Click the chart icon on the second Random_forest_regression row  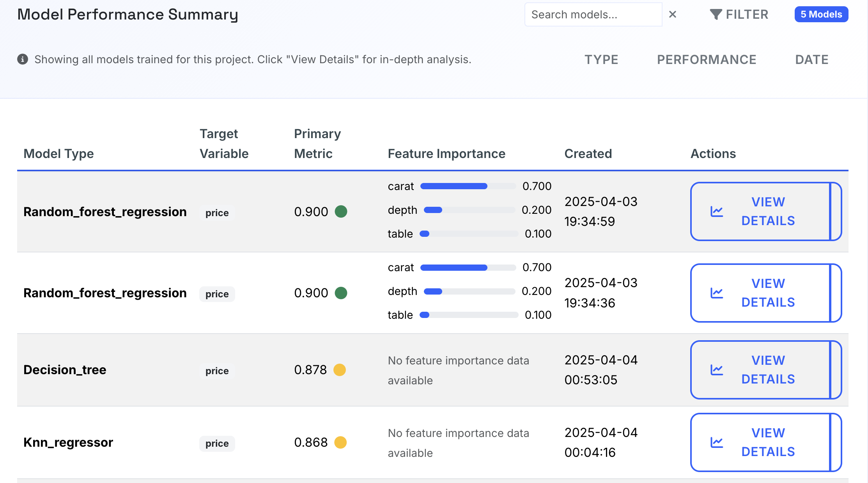[717, 293]
